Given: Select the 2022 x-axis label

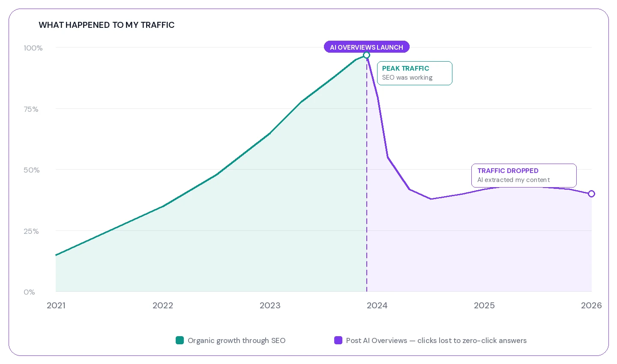Looking at the screenshot, I should coord(163,305).
